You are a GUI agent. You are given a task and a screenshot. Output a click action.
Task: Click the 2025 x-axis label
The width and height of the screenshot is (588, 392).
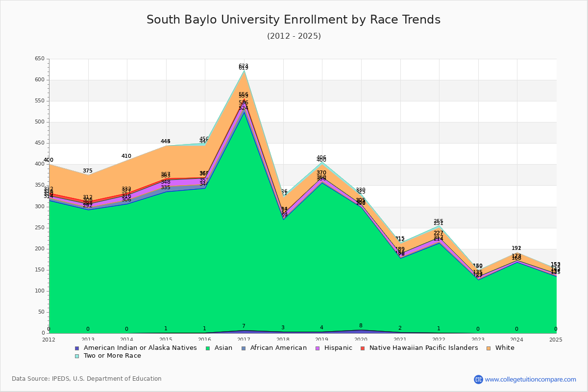(x=556, y=339)
